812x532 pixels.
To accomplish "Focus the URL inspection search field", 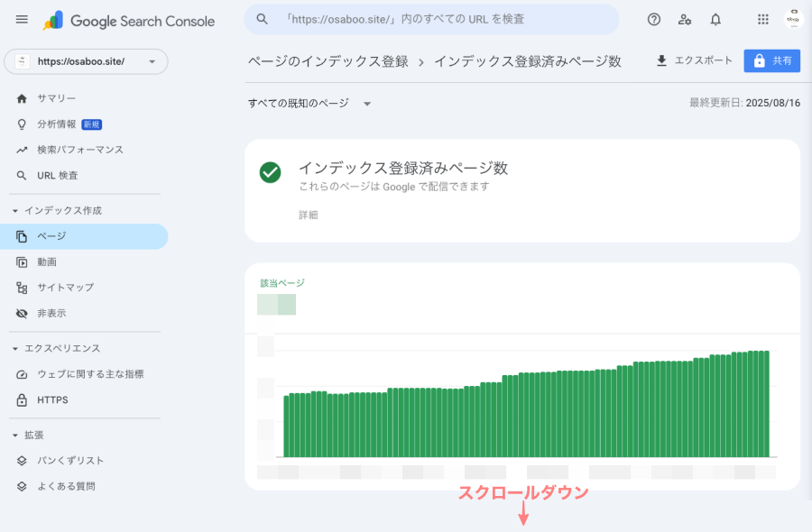I will click(431, 19).
